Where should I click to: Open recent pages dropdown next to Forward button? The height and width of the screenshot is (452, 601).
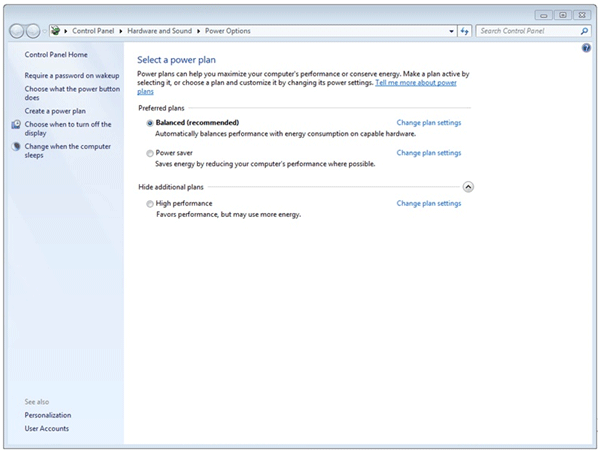[x=44, y=31]
